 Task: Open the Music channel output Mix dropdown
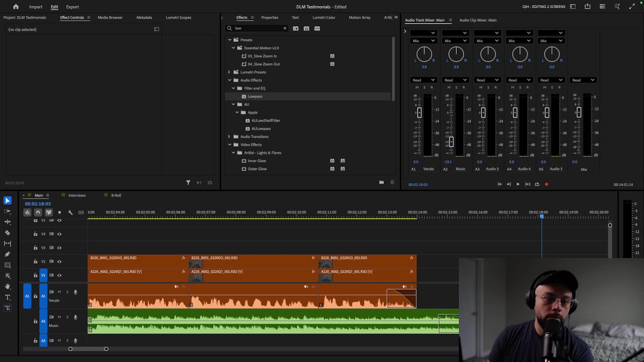tap(455, 41)
